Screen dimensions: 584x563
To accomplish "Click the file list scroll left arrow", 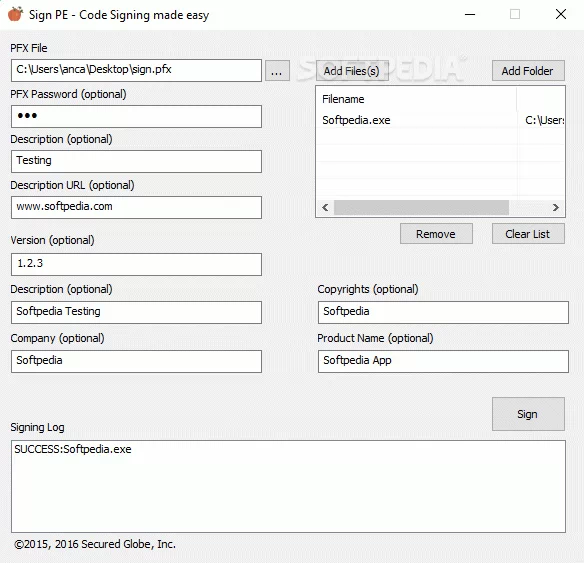I will click(x=325, y=207).
